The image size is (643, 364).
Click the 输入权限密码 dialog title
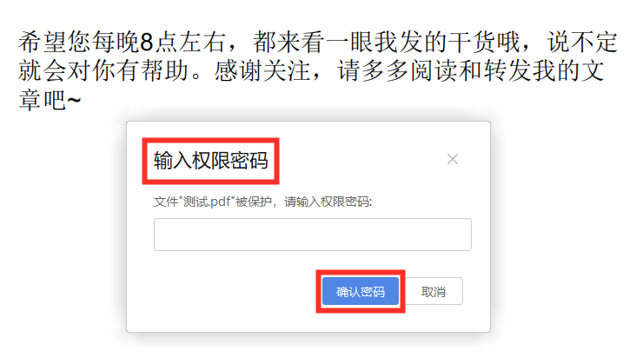[211, 160]
